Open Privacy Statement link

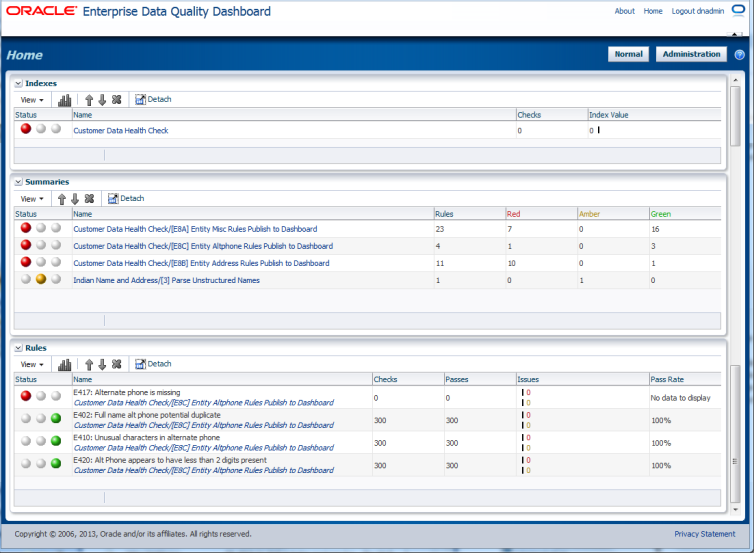point(704,534)
